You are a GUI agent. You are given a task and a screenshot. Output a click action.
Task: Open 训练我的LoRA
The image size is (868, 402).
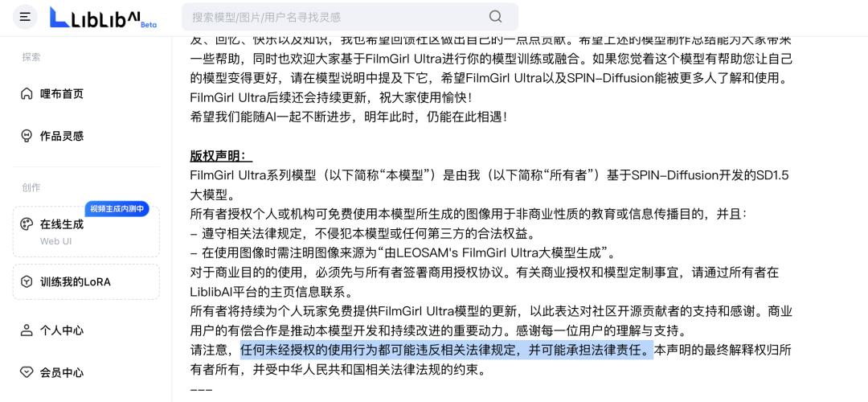(x=86, y=282)
